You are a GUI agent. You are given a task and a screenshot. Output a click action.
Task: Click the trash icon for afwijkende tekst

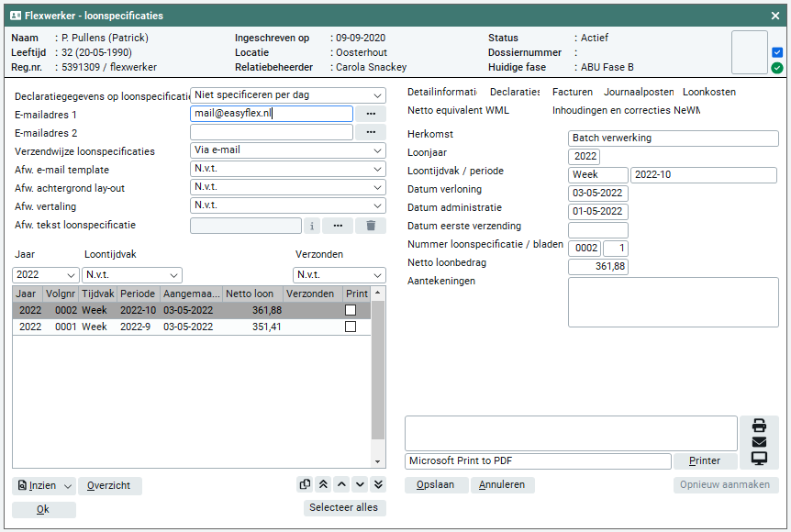pyautogui.click(x=371, y=226)
